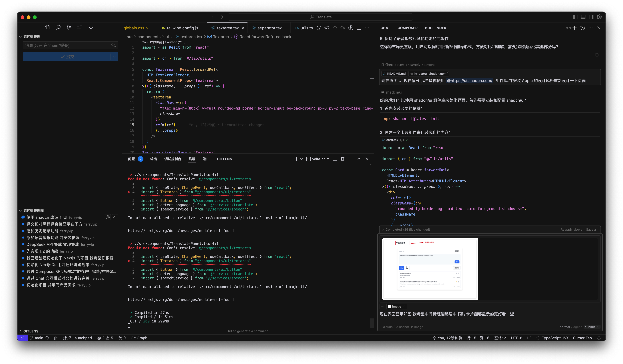Click the AI sparkle icon in commit message box
The width and height of the screenshot is (623, 364).
point(113,45)
